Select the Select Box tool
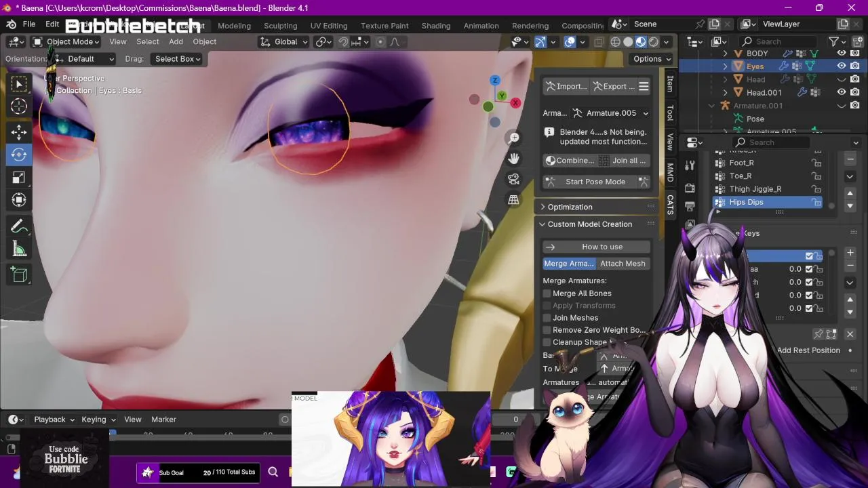This screenshot has height=488, width=868. (19, 84)
